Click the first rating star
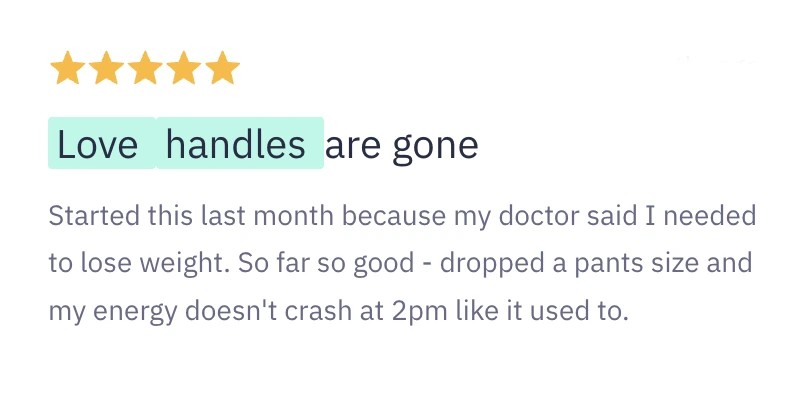 point(67,69)
